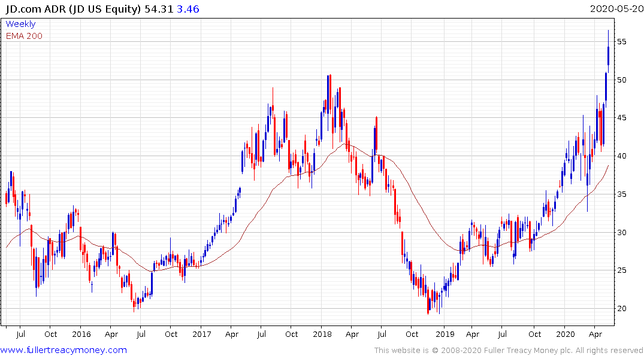Click the 55 price axis label
This screenshot has height=359, width=644.
coord(621,42)
